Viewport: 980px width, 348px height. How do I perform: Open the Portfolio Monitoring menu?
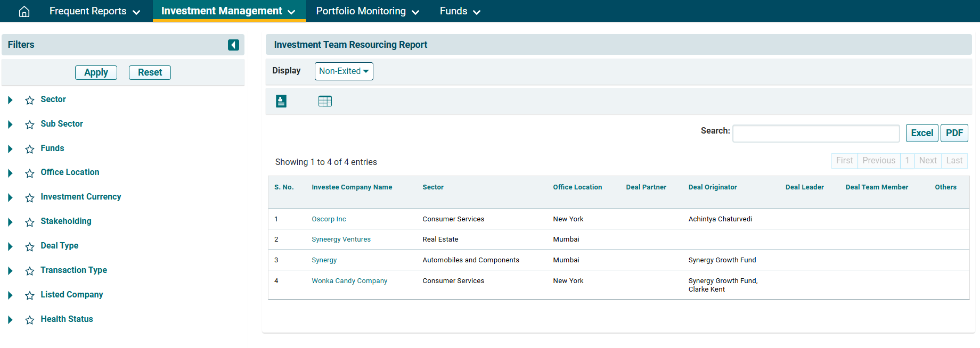tap(367, 11)
